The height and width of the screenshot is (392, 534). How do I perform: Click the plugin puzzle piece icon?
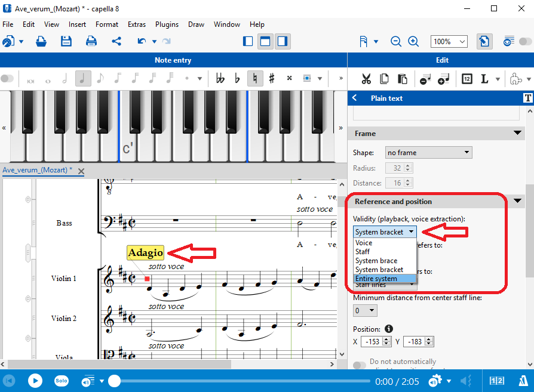coord(515,79)
